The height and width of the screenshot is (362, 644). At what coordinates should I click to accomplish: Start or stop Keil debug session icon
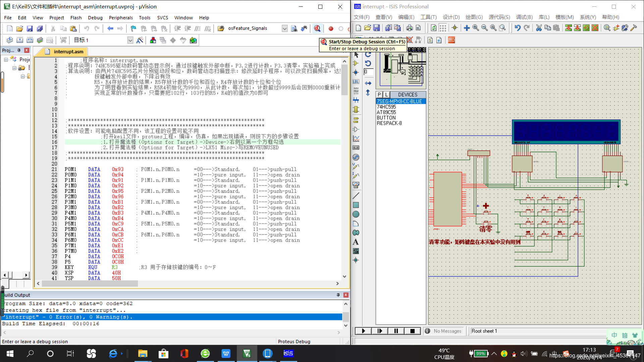click(317, 28)
